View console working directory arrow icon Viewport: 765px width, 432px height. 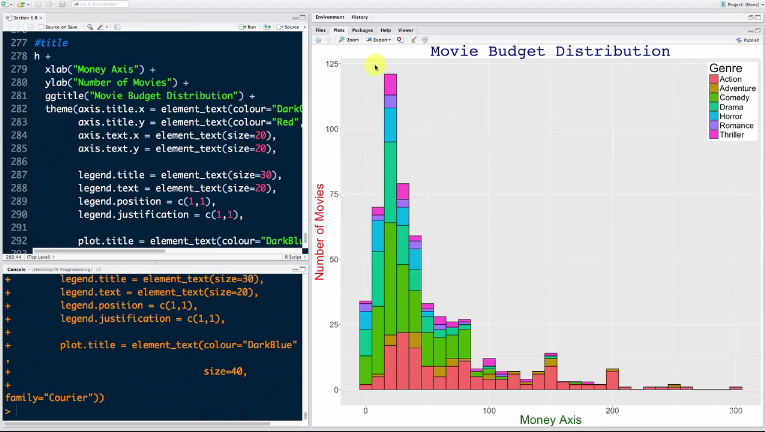(x=99, y=269)
